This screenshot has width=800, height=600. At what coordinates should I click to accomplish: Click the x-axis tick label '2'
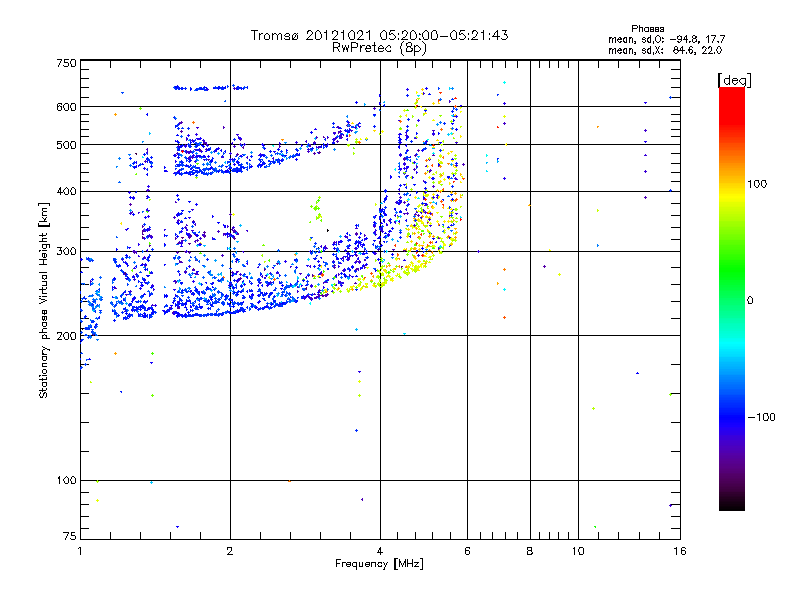pyautogui.click(x=230, y=551)
